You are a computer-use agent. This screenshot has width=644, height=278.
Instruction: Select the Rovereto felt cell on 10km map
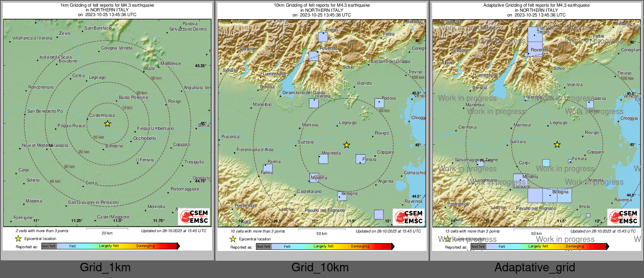pyautogui.click(x=313, y=56)
